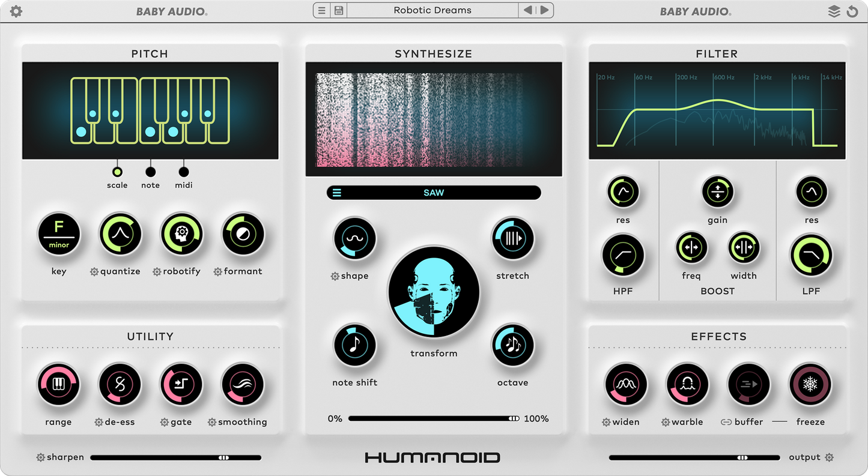Open the waveform menu via its hamburger icon
868x476 pixels.
337,192
